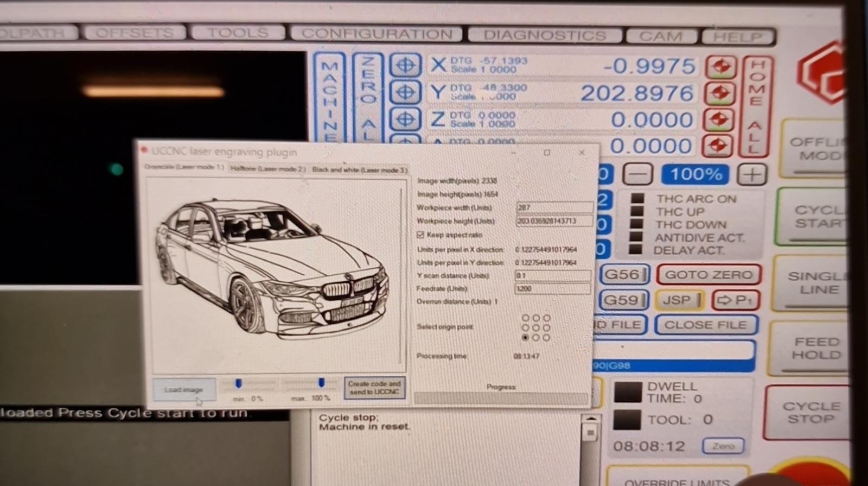The image size is (868, 486).
Task: Click the 100% feed override display
Action: pos(695,174)
